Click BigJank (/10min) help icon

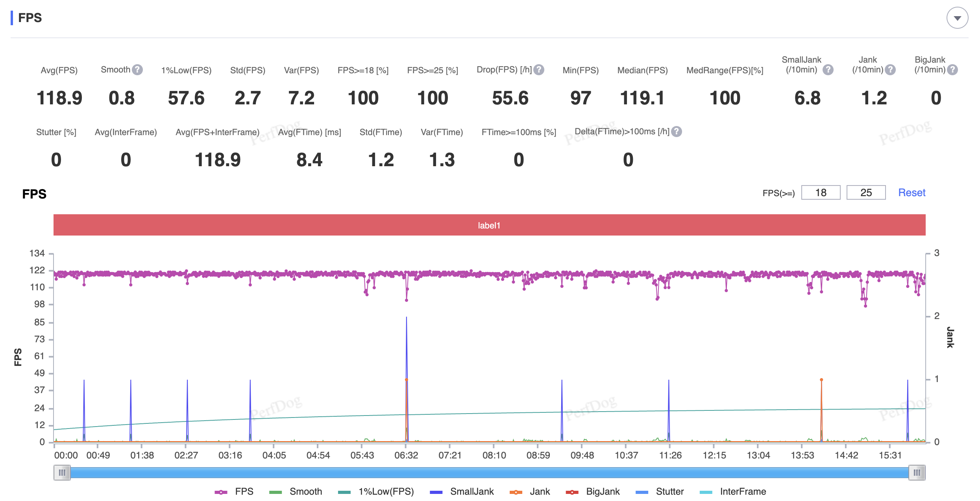952,70
